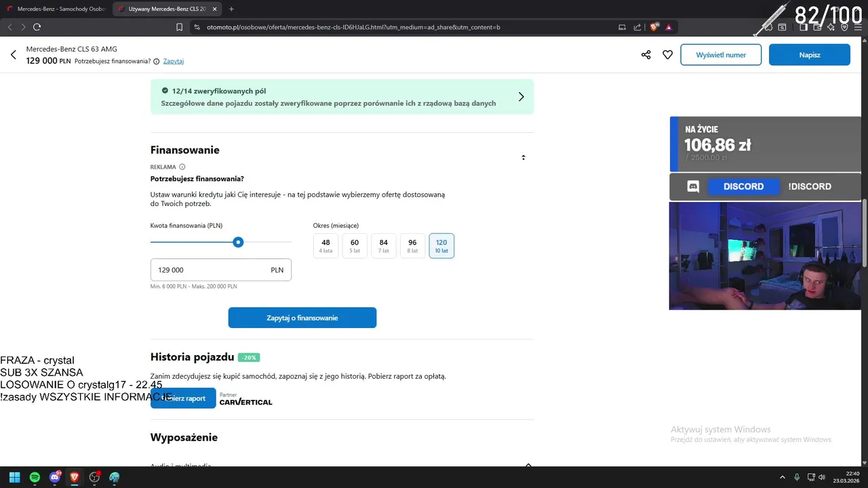
Task: Switch to Mercedes-Benz Samochody Osobowe tab
Action: (56, 9)
